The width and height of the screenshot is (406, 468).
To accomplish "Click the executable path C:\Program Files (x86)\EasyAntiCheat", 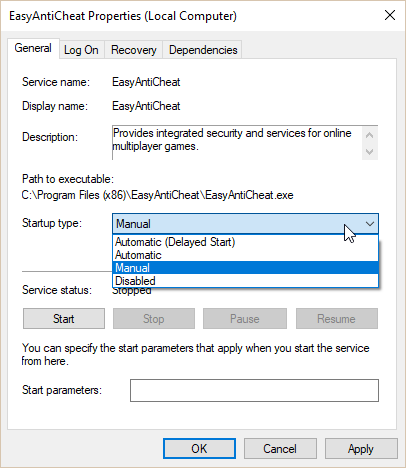I will [157, 195].
